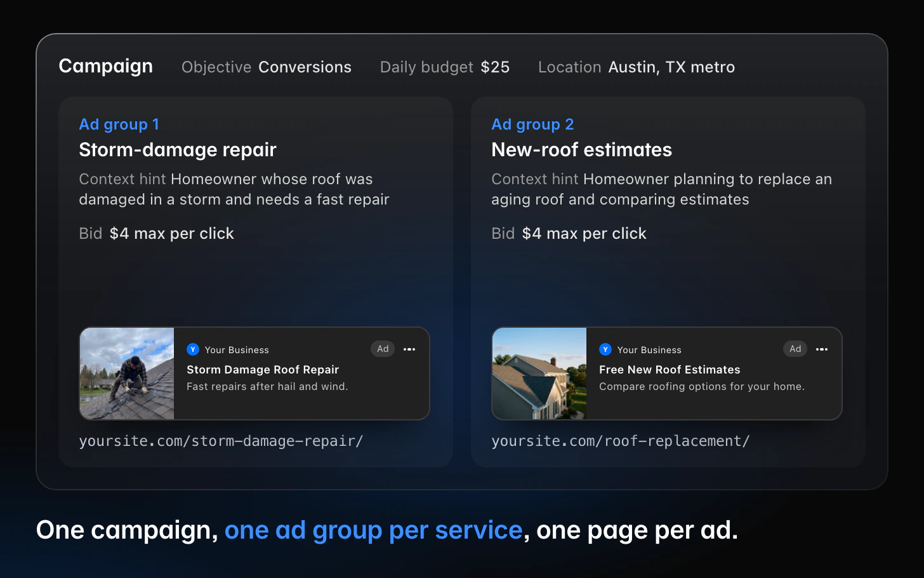
Task: Open the Free New Roof Estimates ad headline
Action: point(670,370)
